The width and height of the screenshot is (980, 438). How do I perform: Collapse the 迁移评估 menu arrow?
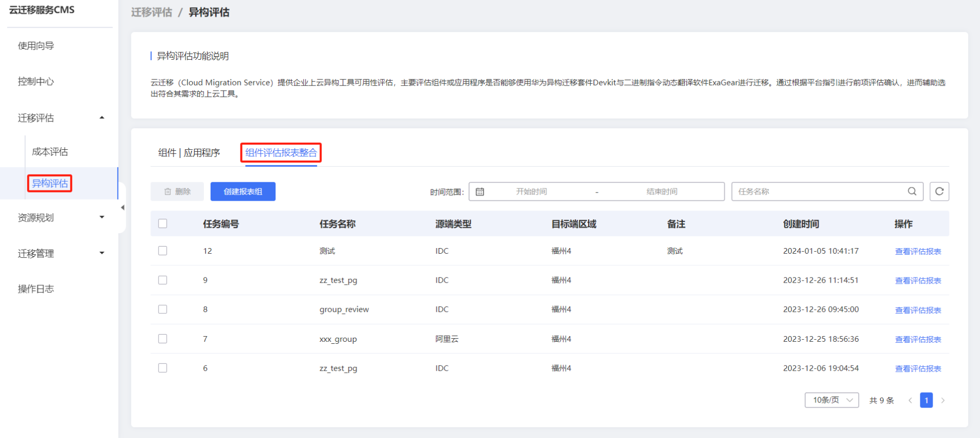click(102, 118)
